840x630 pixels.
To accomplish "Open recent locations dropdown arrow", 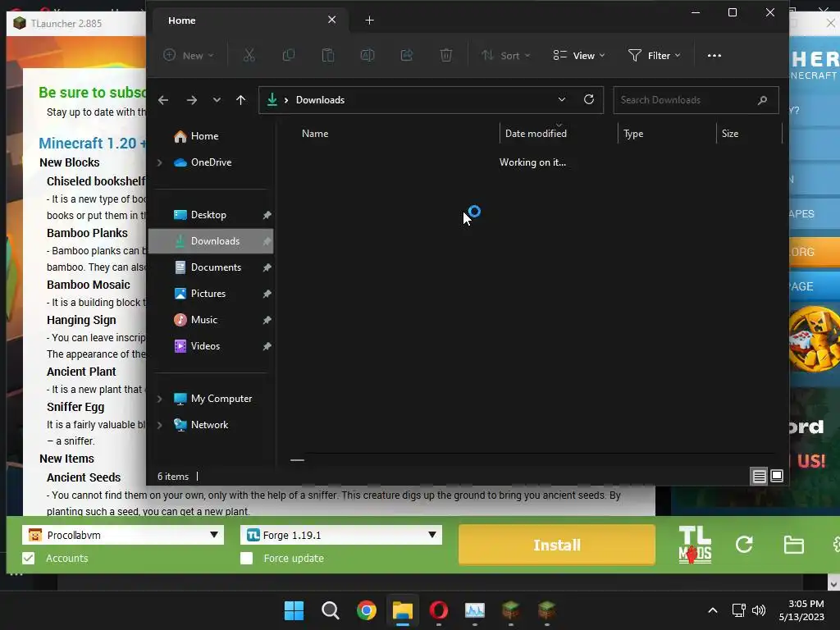I will click(217, 100).
